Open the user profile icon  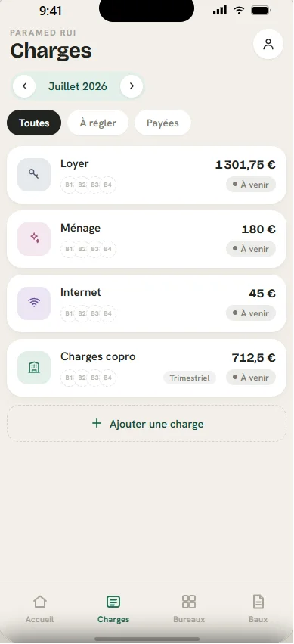(x=268, y=44)
